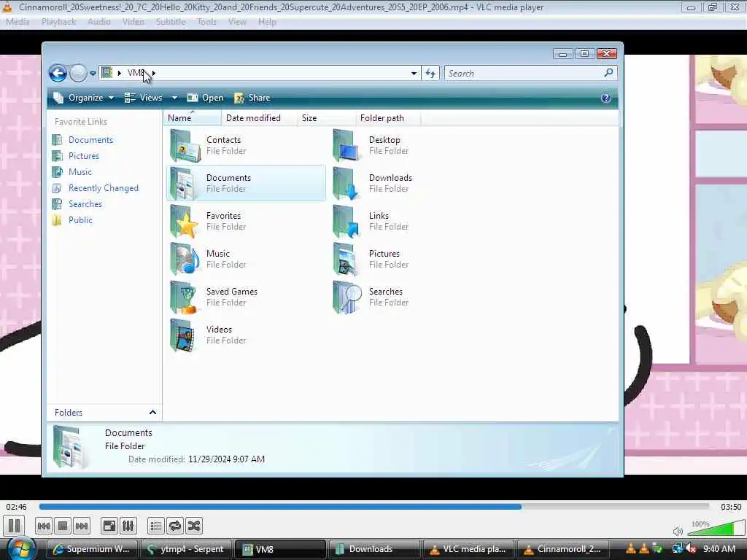The height and width of the screenshot is (560, 747).
Task: Stop VLC playback
Action: click(63, 526)
